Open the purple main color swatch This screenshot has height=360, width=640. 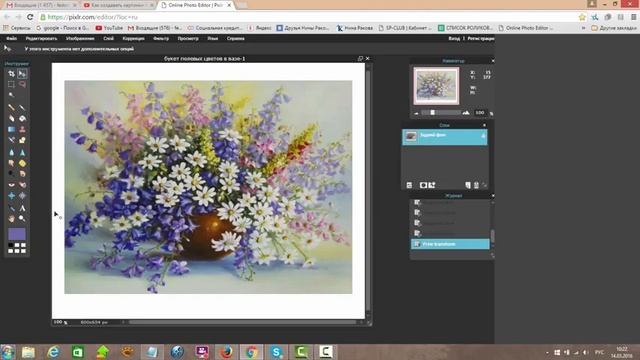click(x=17, y=234)
